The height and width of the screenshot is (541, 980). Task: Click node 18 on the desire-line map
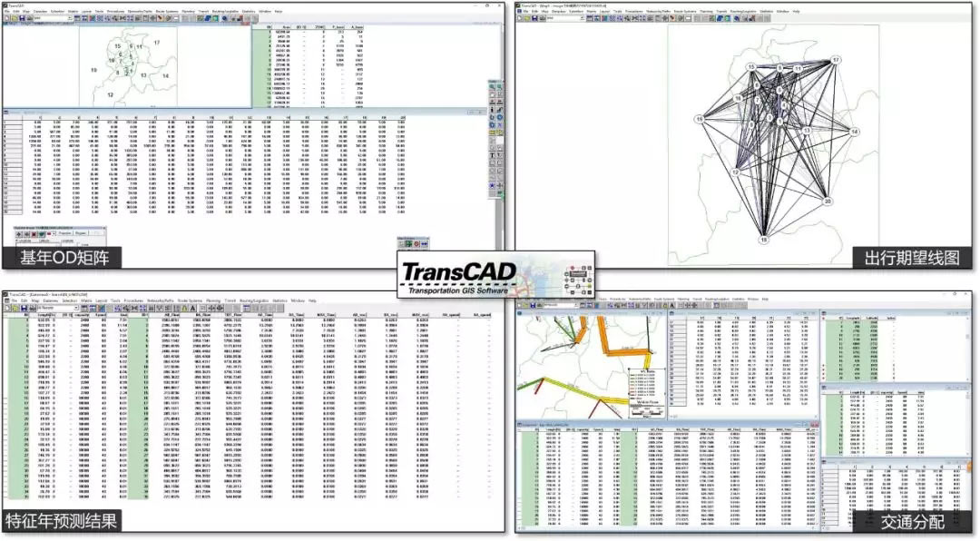763,240
